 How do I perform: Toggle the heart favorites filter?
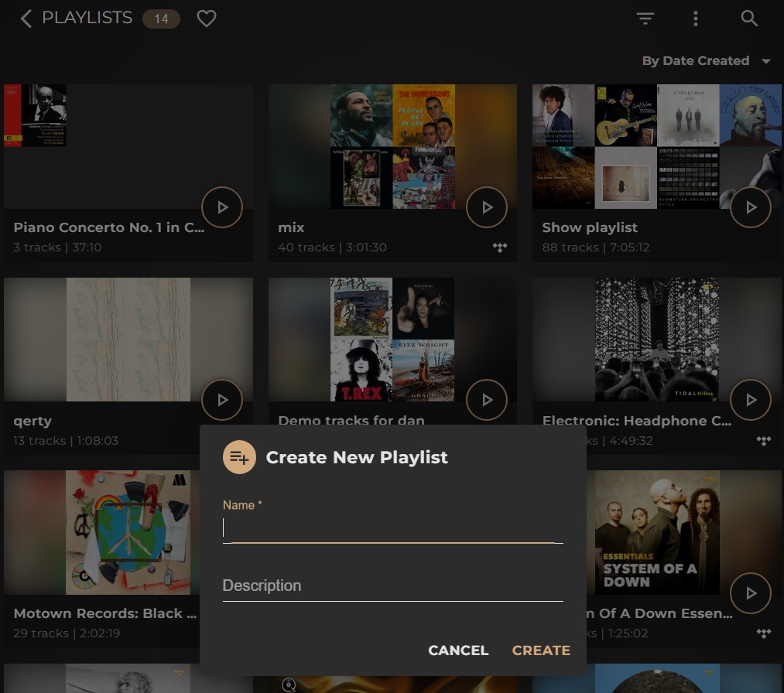207,19
